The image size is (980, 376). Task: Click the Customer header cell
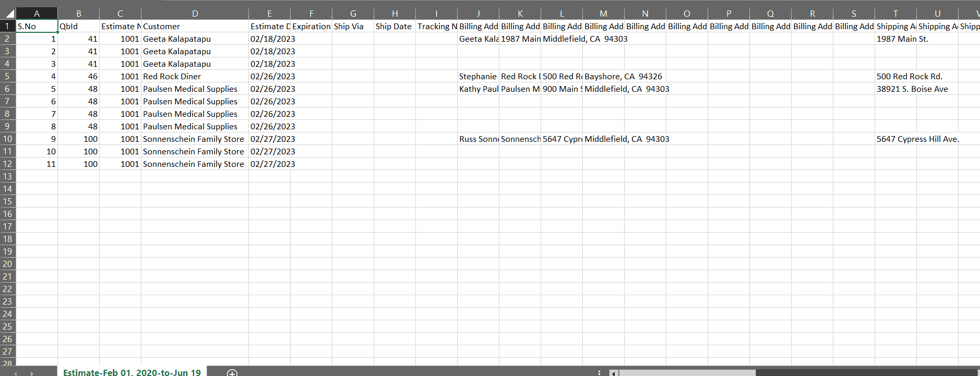pos(195,26)
